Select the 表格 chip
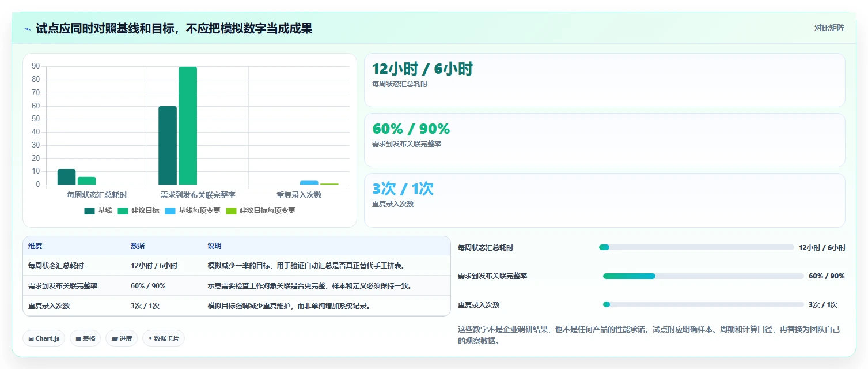 click(85, 338)
